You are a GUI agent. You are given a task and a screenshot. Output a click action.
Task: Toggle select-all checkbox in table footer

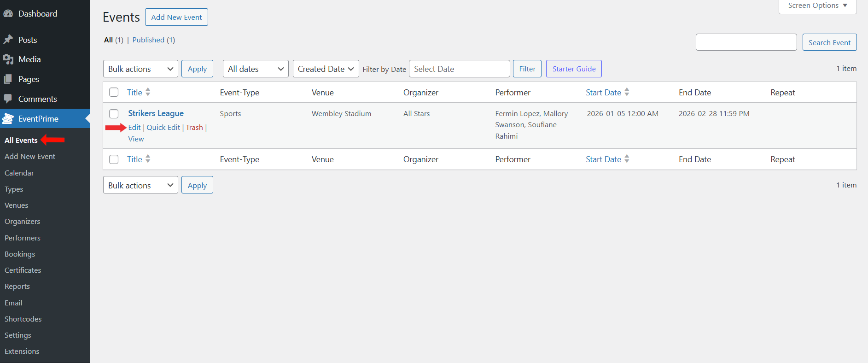coord(114,159)
